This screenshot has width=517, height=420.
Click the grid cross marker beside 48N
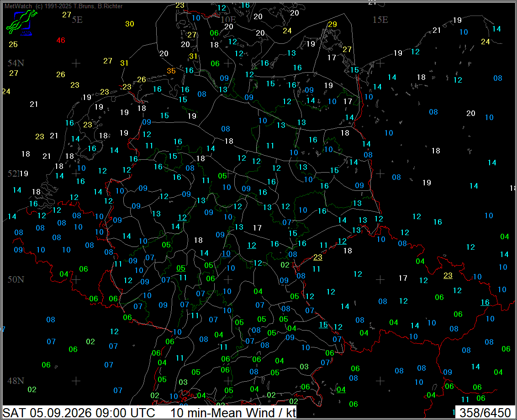(x=76, y=381)
